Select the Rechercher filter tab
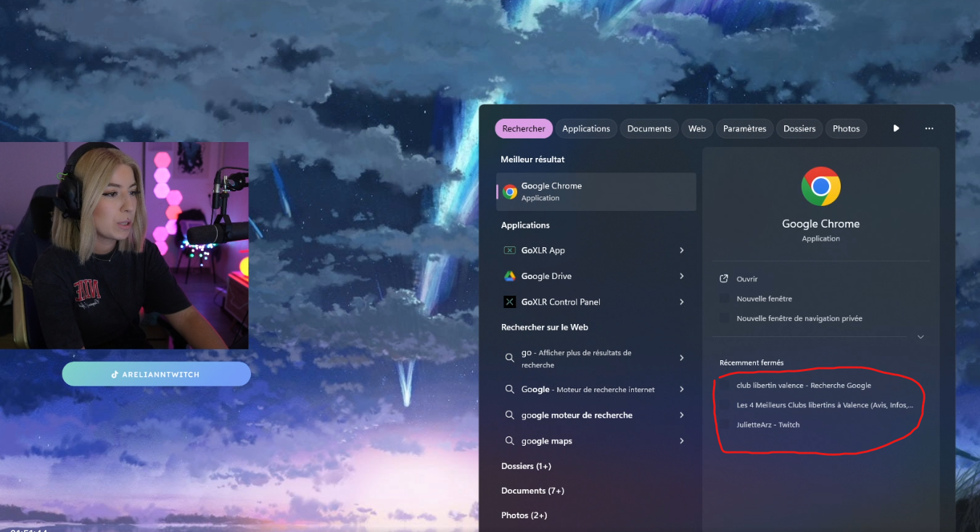980x532 pixels. pyautogui.click(x=524, y=128)
